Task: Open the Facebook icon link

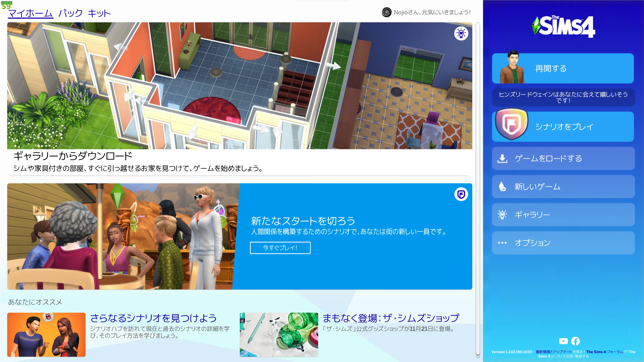Action: tap(575, 341)
